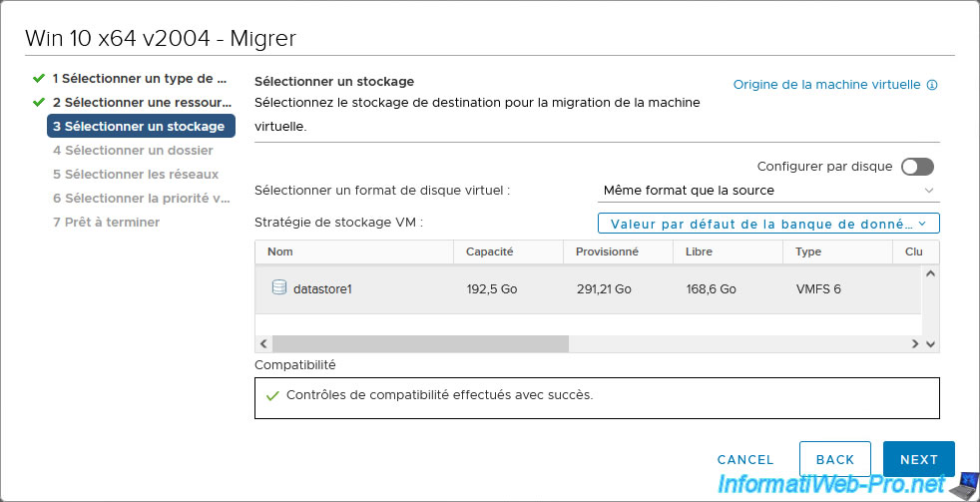Open the virtual disk format dropdown
Image resolution: width=980 pixels, height=502 pixels.
(768, 190)
